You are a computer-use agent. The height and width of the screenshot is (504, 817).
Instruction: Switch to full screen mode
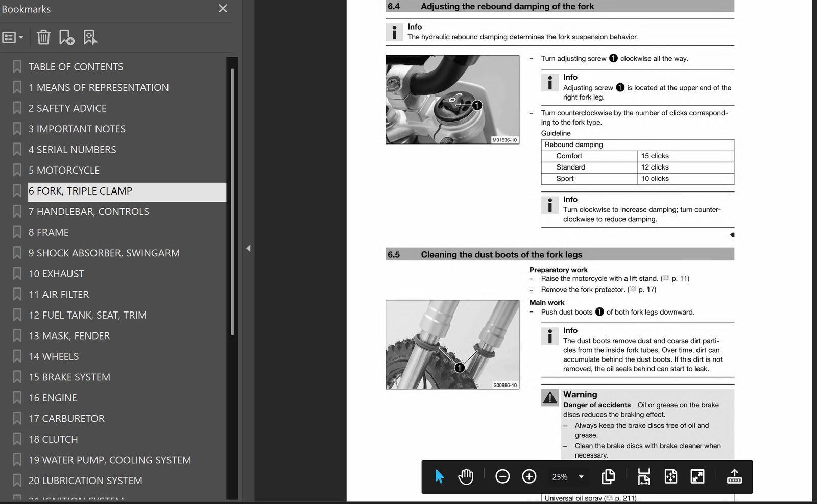point(697,476)
